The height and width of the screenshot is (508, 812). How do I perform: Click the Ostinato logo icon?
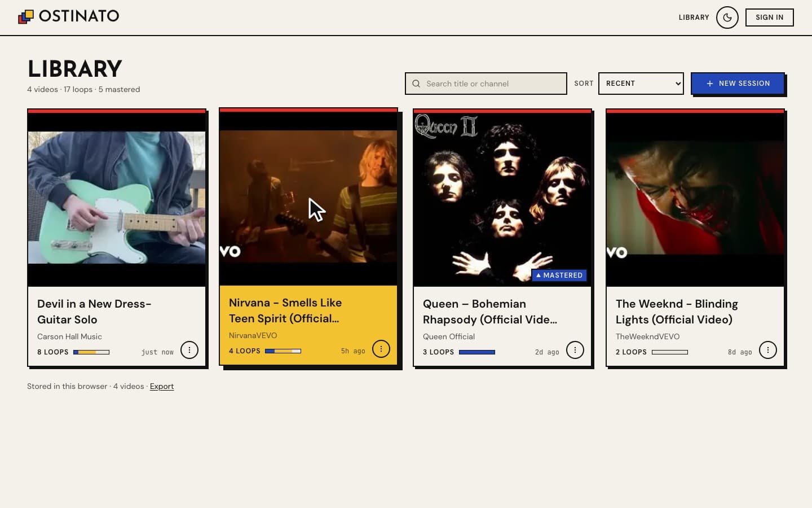point(26,17)
